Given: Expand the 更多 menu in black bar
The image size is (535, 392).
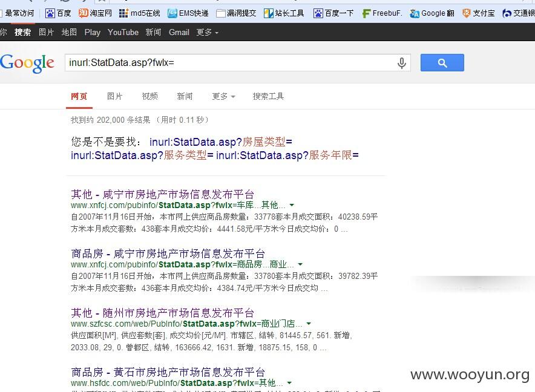Looking at the screenshot, I should pyautogui.click(x=207, y=33).
